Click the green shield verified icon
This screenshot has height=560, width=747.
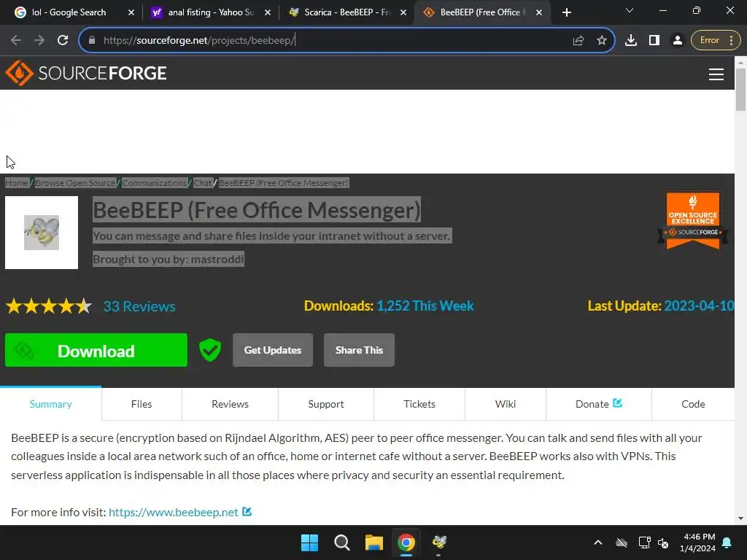click(209, 350)
